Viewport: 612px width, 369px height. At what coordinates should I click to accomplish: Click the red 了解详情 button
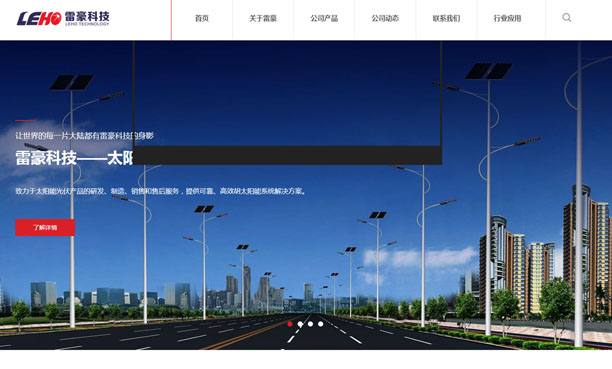(x=45, y=227)
